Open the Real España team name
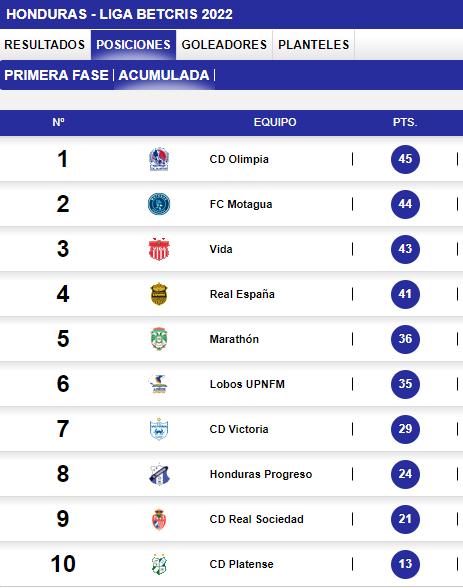Viewport: 463px width, 588px height. click(x=242, y=294)
